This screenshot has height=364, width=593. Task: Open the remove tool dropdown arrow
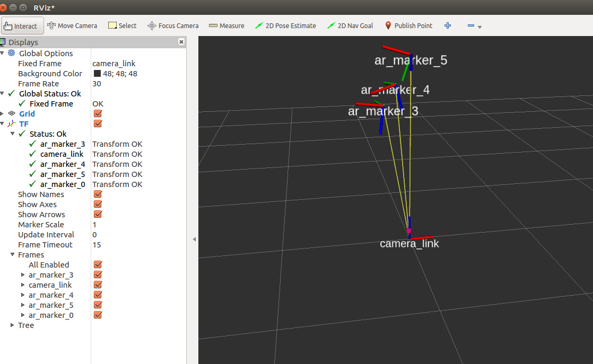point(479,28)
